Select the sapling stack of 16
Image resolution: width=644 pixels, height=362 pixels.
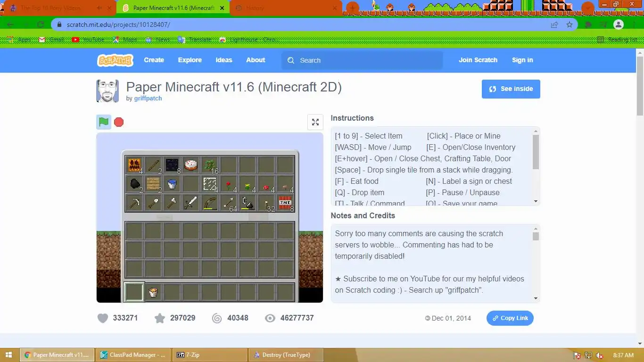210,165
